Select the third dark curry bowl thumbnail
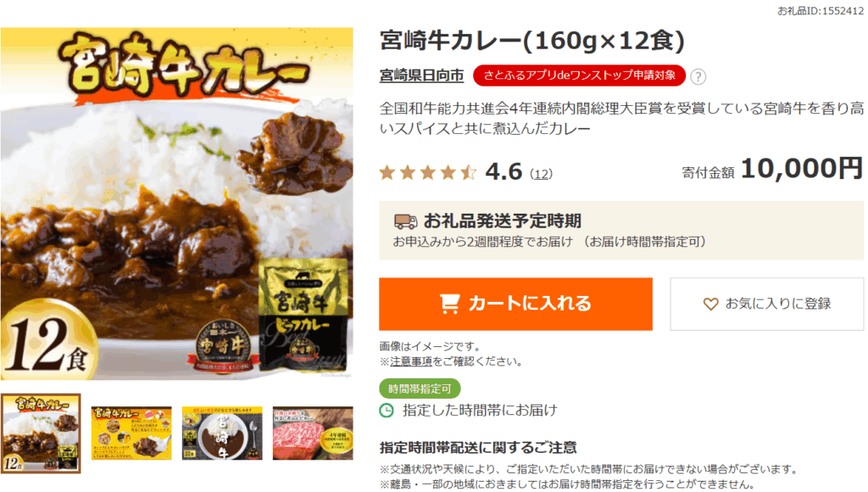 (222, 433)
